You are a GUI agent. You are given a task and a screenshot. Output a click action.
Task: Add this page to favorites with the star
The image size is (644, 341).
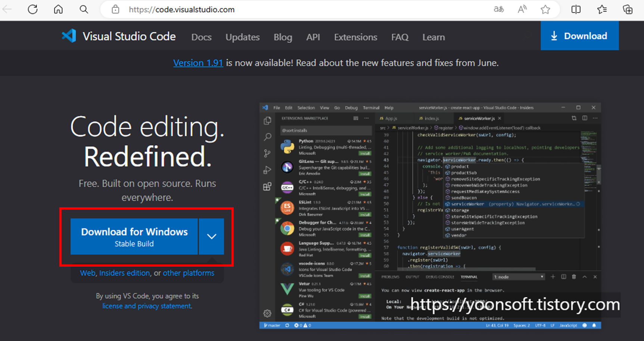click(545, 9)
